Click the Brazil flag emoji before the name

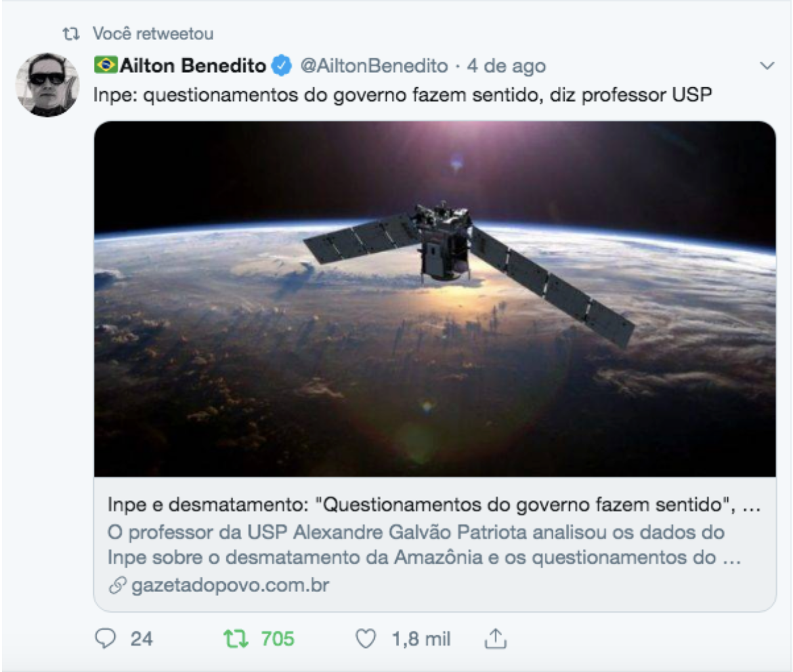[105, 65]
